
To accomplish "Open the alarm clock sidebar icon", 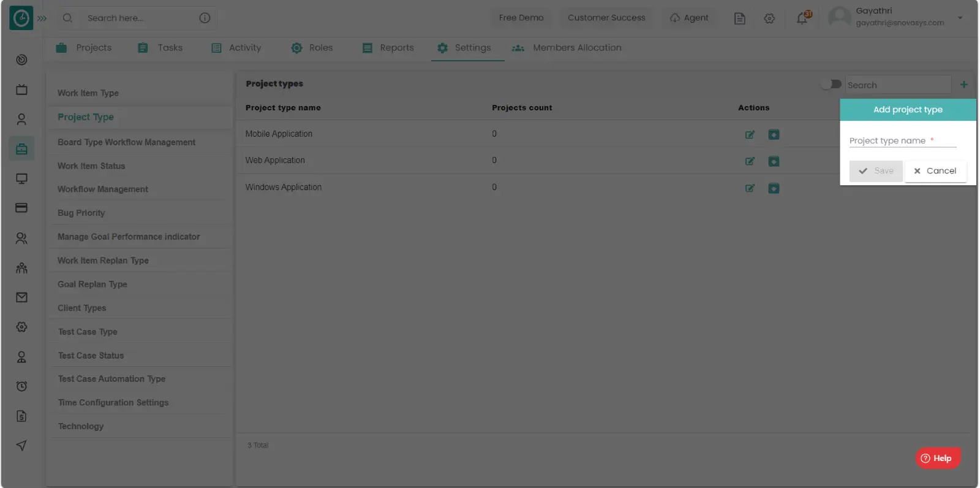I will click(x=21, y=386).
